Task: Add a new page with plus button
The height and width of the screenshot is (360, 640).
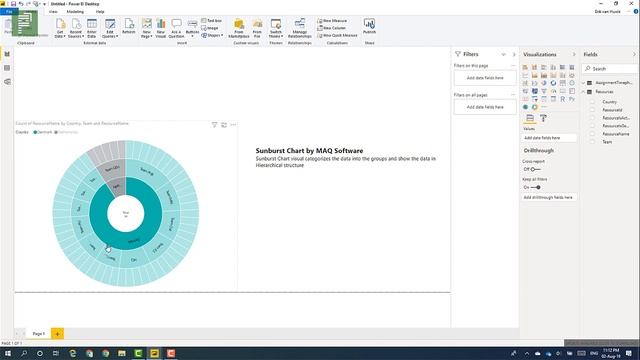Action: 58,333
